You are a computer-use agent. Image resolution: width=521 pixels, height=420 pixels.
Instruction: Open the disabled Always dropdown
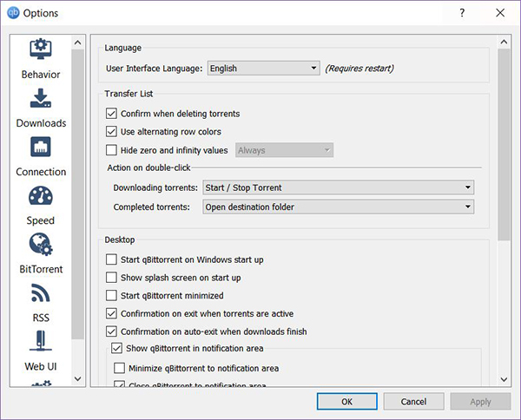(285, 150)
